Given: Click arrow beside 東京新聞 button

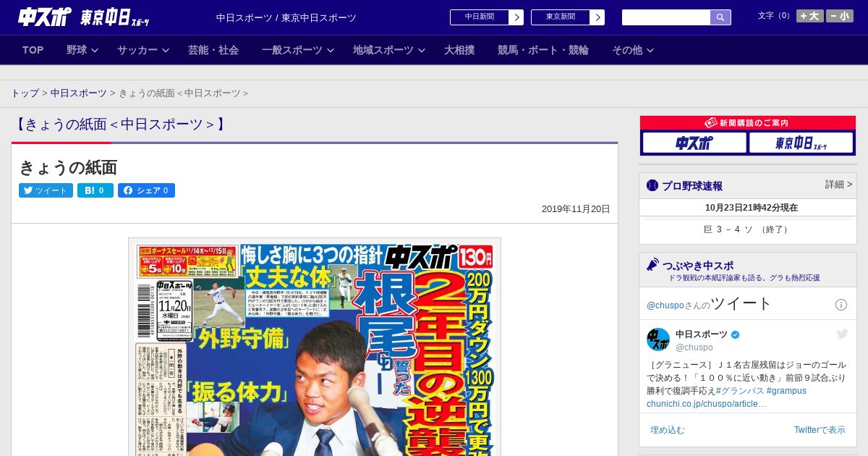Looking at the screenshot, I should click(597, 17).
